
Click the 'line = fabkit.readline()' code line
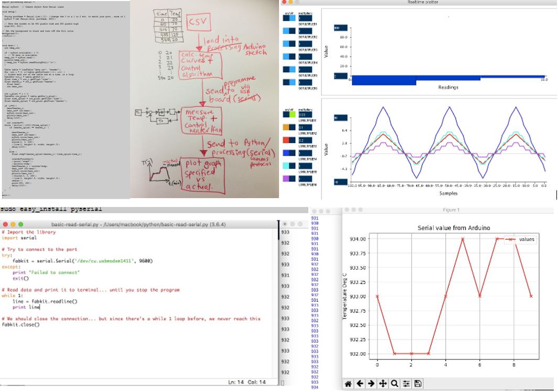45,301
